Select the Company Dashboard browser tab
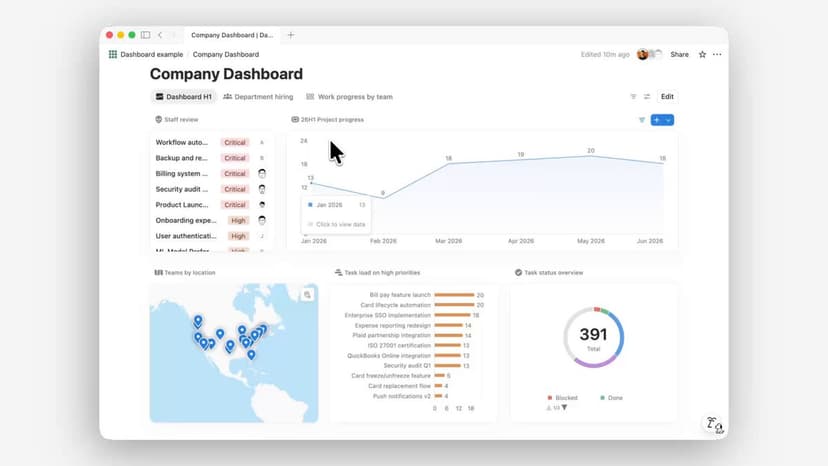The height and width of the screenshot is (466, 828). point(232,35)
